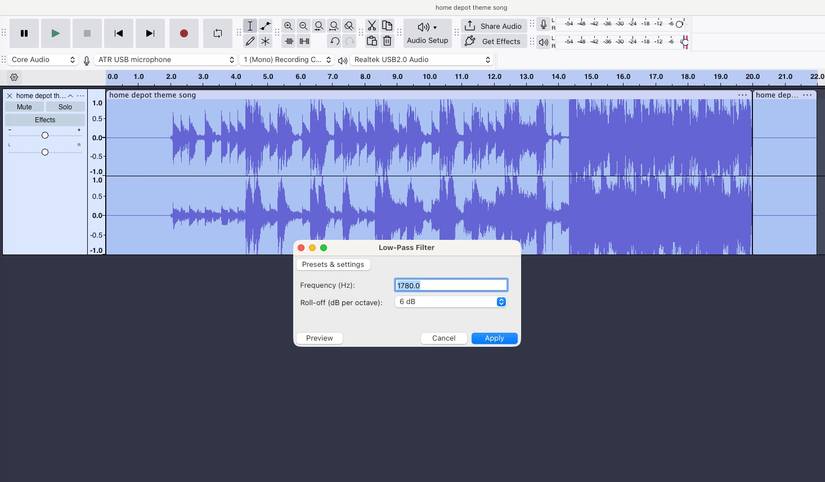Click the track gain slider knob

pyautogui.click(x=45, y=135)
